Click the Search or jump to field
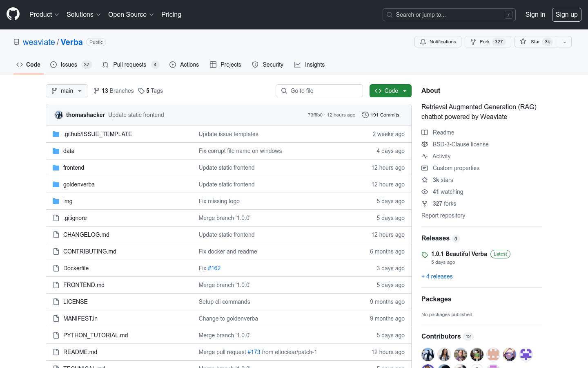Screen dimensions: 588x368 coord(449,15)
